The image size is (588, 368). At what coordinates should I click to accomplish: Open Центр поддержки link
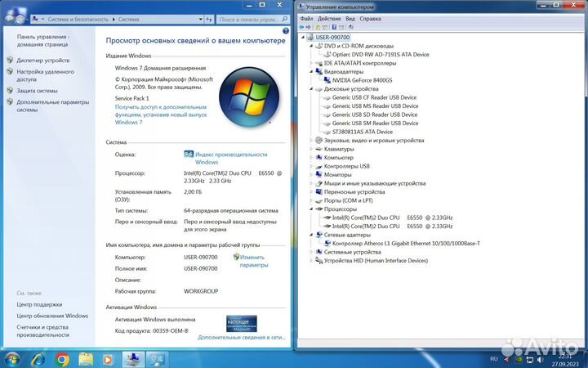(x=39, y=304)
